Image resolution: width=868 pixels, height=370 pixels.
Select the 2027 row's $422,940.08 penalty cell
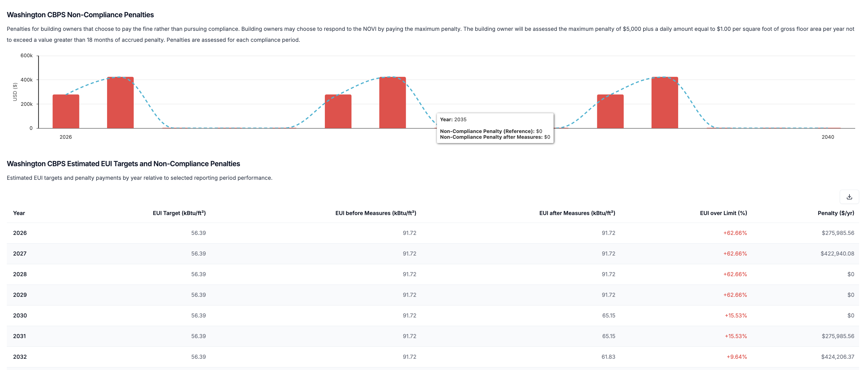[837, 254]
